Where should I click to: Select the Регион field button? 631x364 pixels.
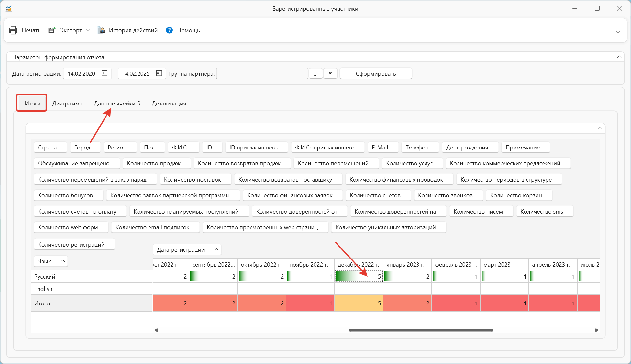coord(120,147)
